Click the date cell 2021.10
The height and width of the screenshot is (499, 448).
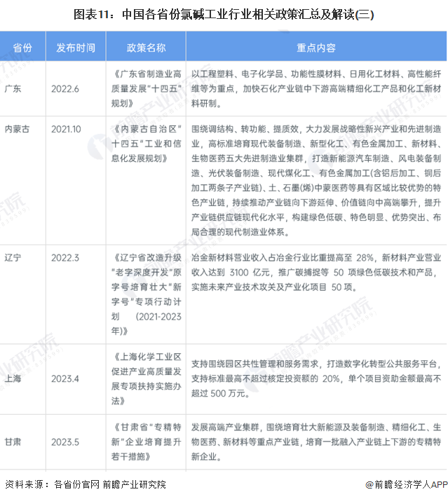(x=66, y=129)
